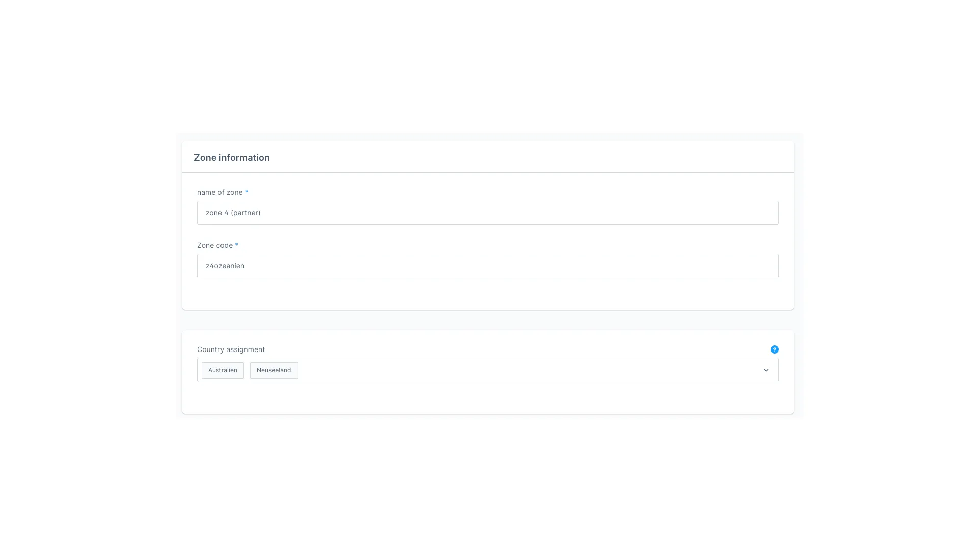Screen dimensions: 980x551
Task: Click the 'name of zone' label
Action: 219,192
